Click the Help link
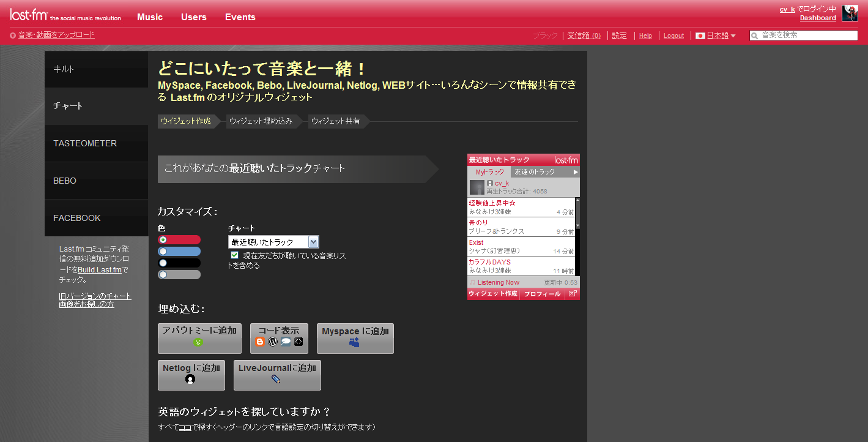868x442 pixels. [645, 36]
